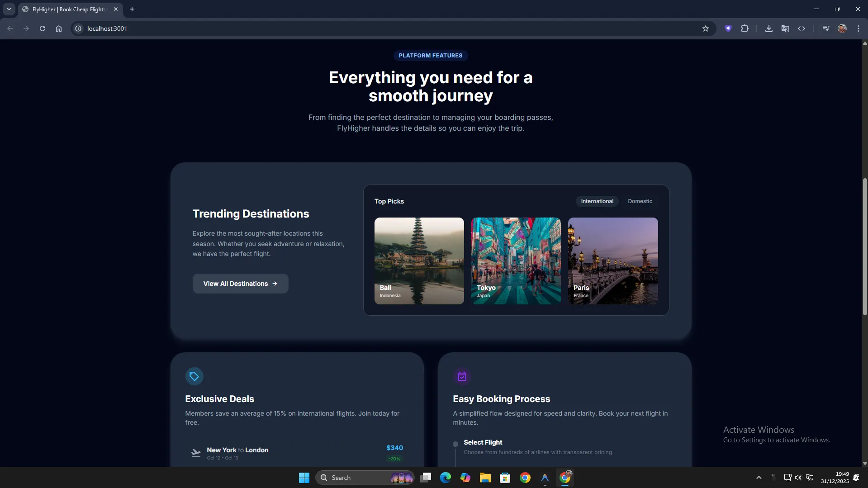The width and height of the screenshot is (868, 488).
Task: Click the View All Destinations button
Action: (x=240, y=284)
